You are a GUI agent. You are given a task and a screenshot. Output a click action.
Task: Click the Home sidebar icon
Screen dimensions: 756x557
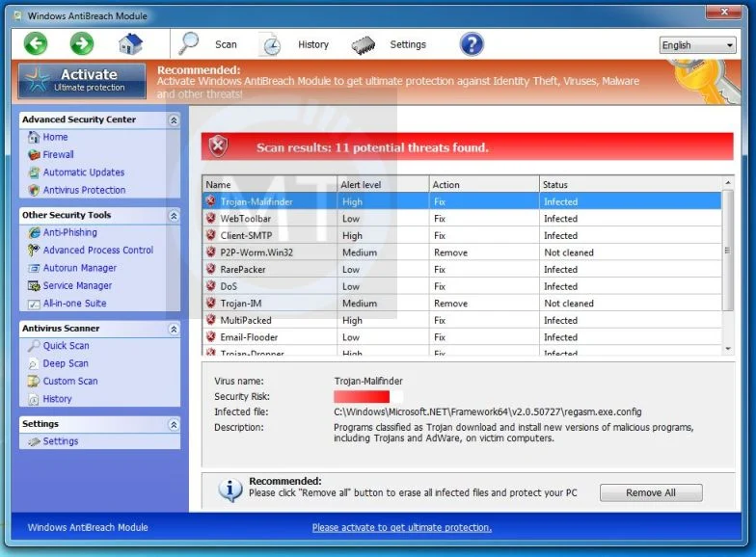(x=34, y=137)
